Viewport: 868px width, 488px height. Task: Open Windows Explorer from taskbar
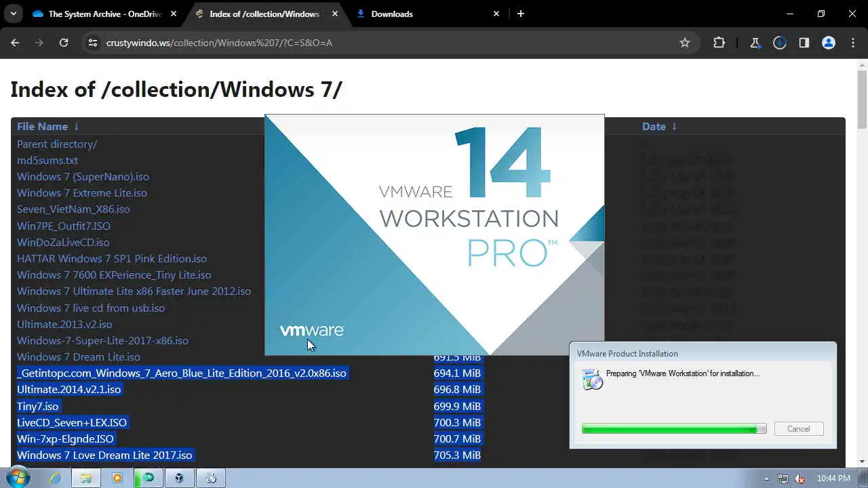tap(86, 478)
